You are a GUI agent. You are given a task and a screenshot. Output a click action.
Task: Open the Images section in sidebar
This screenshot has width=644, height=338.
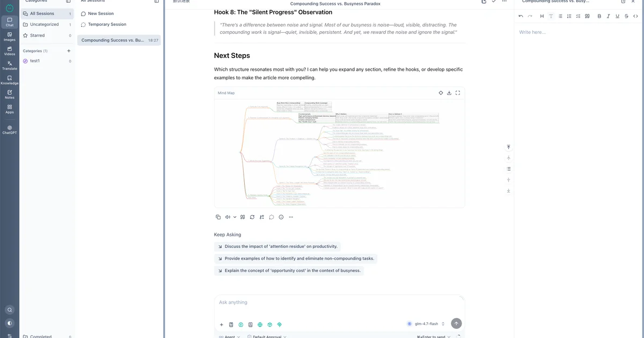(10, 36)
